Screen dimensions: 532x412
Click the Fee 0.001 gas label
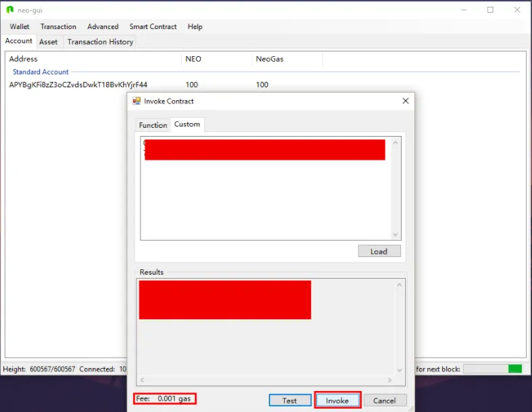click(x=164, y=398)
